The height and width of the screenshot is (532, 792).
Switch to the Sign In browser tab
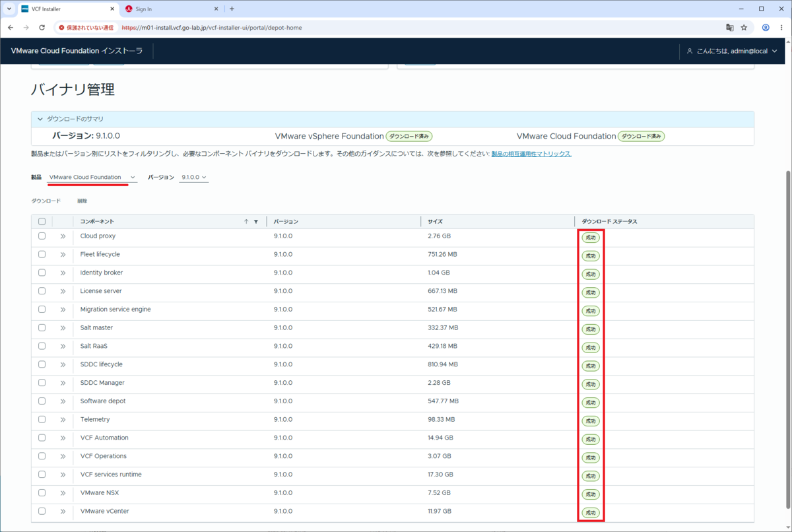click(172, 9)
